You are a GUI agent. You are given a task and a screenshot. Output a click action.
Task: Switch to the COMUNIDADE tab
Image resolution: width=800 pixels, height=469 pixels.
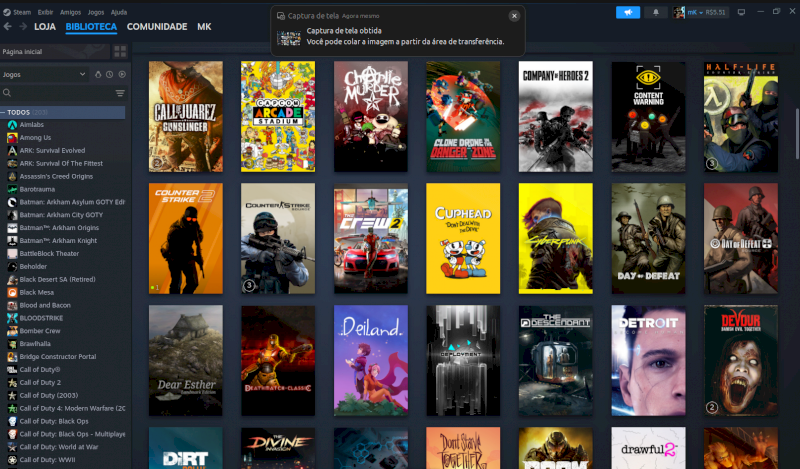[x=157, y=27]
